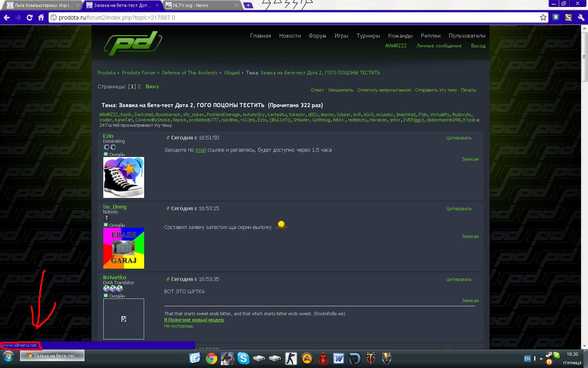
Task: Click So_Oneg's EBASH GARAJ avatar
Action: 124,248
